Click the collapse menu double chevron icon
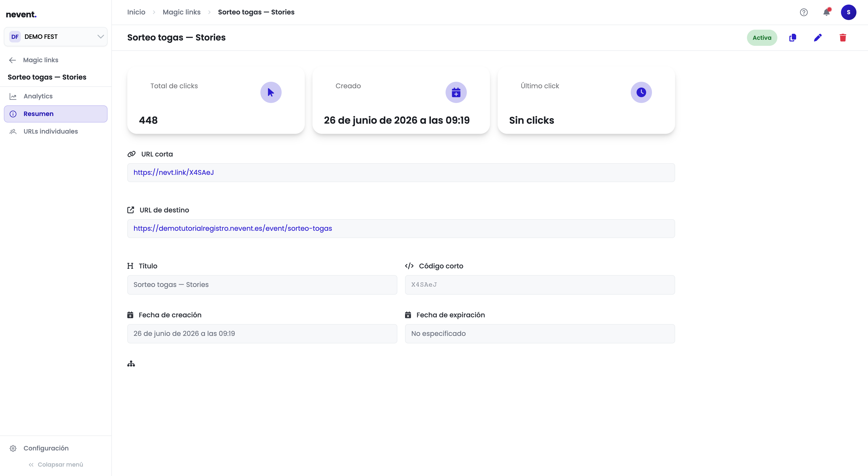This screenshot has width=868, height=476. tap(31, 465)
